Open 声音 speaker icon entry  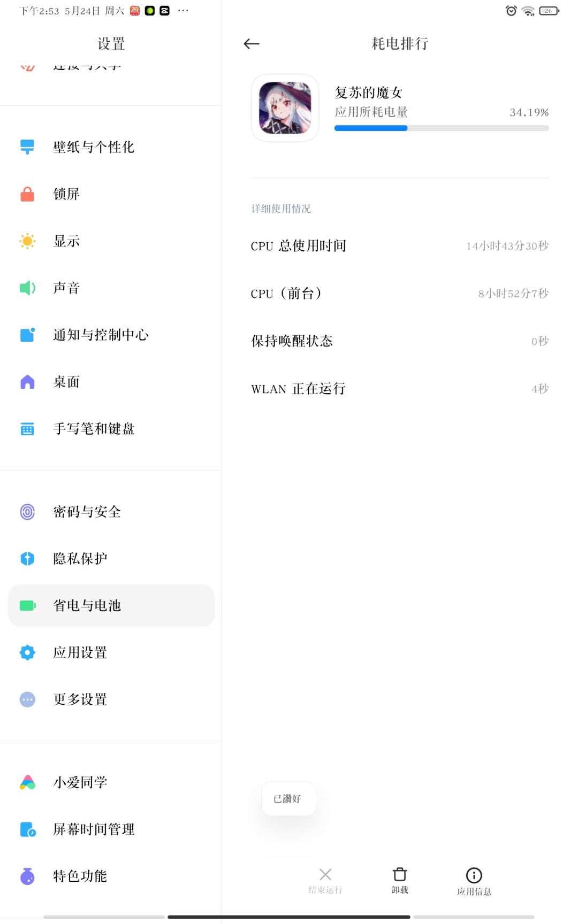[111, 288]
